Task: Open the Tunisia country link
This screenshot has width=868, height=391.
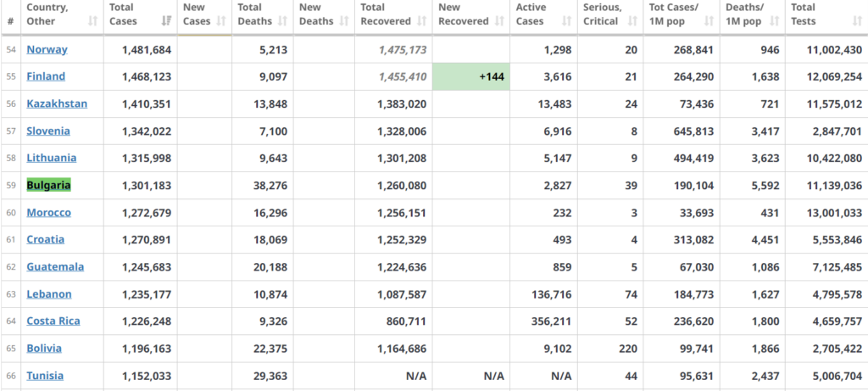Action: [x=45, y=376]
